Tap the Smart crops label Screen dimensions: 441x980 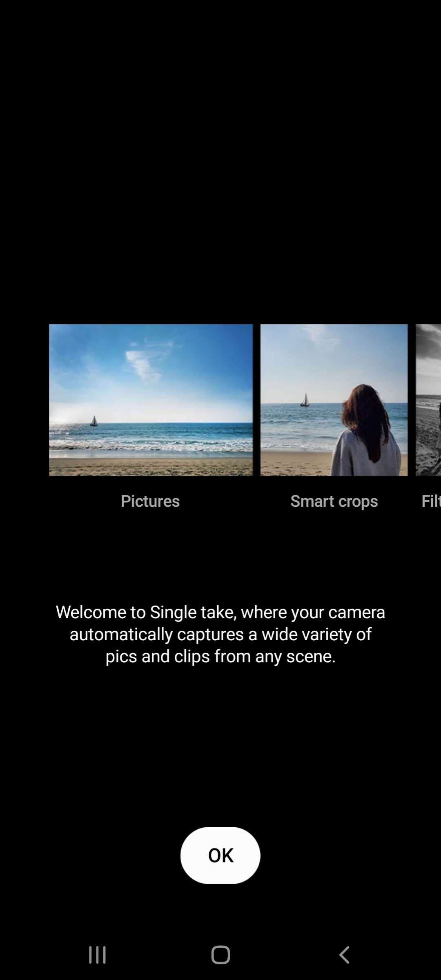pos(334,501)
